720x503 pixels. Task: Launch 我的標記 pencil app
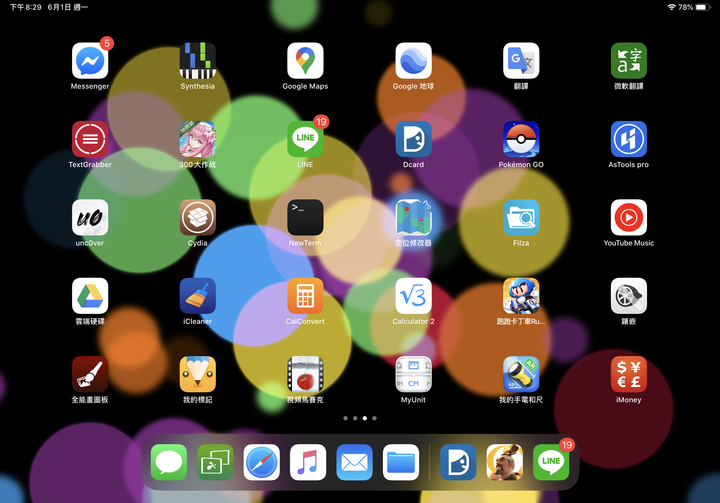(197, 374)
